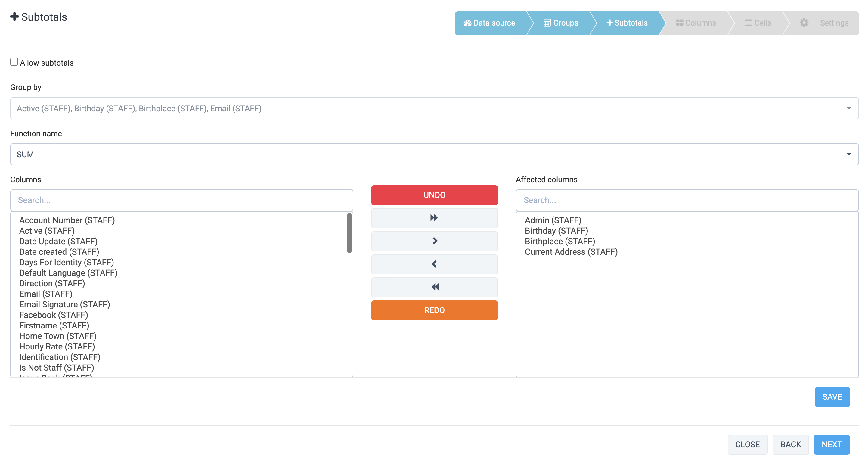Click the Cells step list icon

[x=748, y=23]
